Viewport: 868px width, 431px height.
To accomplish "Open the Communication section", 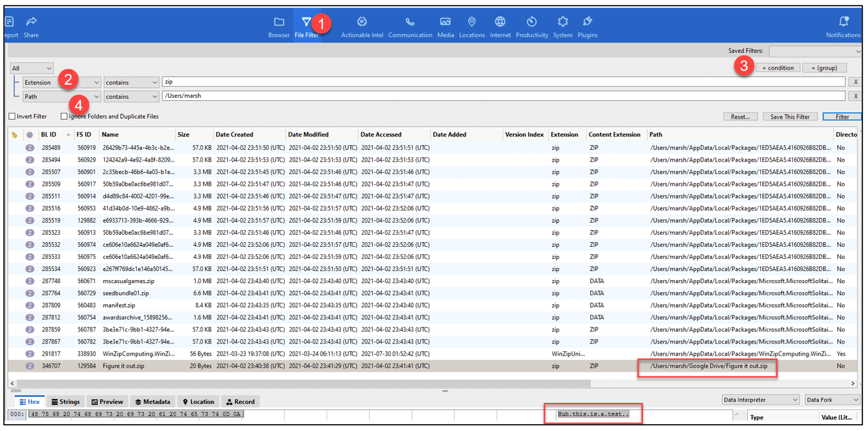I will (x=410, y=27).
